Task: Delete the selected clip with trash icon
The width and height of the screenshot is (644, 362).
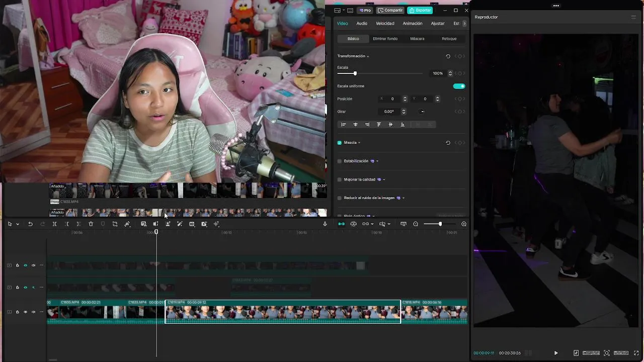Action: click(91, 224)
